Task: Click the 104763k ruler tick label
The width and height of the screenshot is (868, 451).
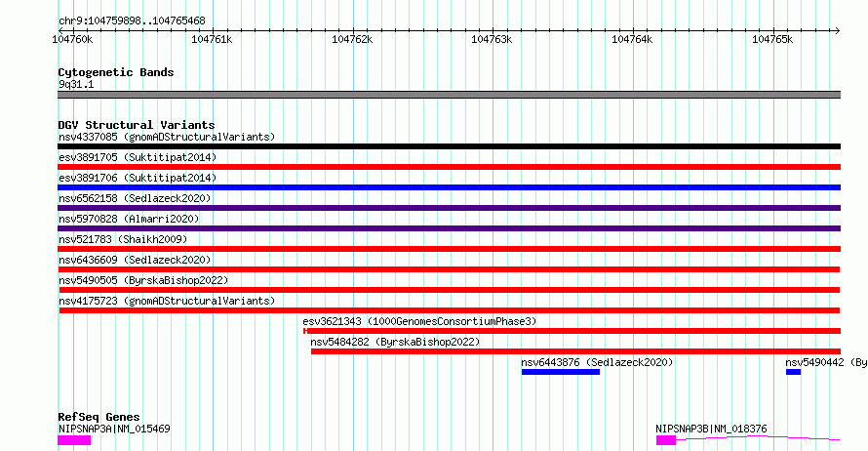Action: (x=492, y=39)
